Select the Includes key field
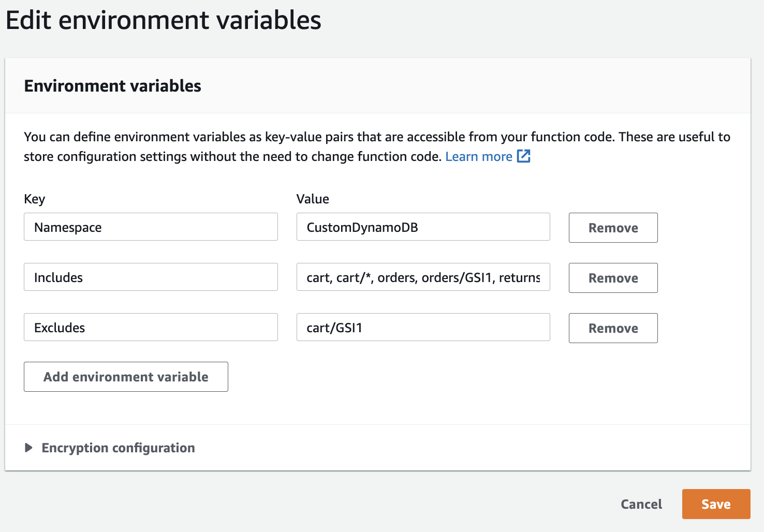 pyautogui.click(x=151, y=277)
